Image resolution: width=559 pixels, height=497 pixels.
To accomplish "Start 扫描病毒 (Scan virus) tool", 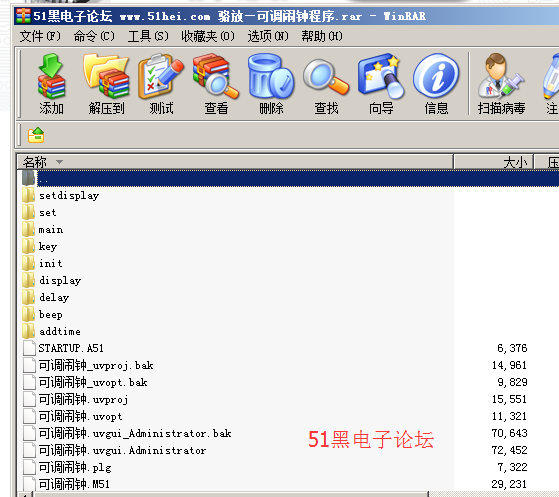I will coord(501,84).
